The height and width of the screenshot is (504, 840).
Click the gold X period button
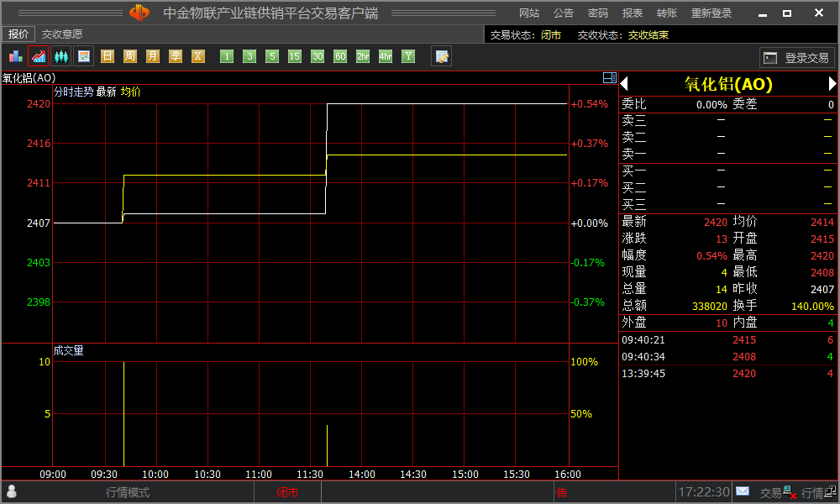click(x=198, y=56)
